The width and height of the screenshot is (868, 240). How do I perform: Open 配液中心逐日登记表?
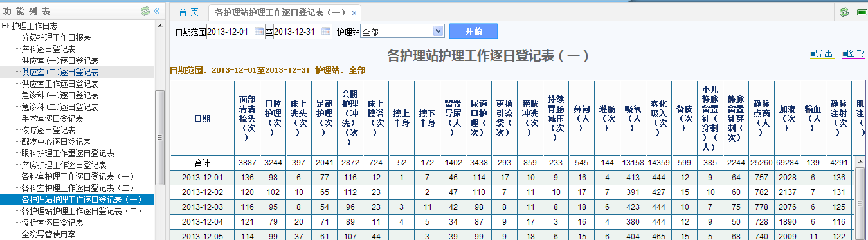[56, 142]
